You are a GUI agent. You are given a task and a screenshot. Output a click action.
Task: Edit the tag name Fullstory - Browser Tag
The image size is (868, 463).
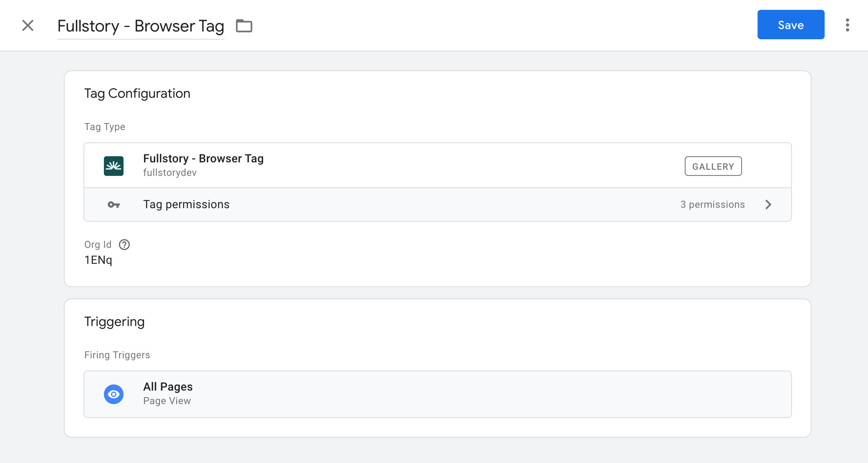click(141, 26)
